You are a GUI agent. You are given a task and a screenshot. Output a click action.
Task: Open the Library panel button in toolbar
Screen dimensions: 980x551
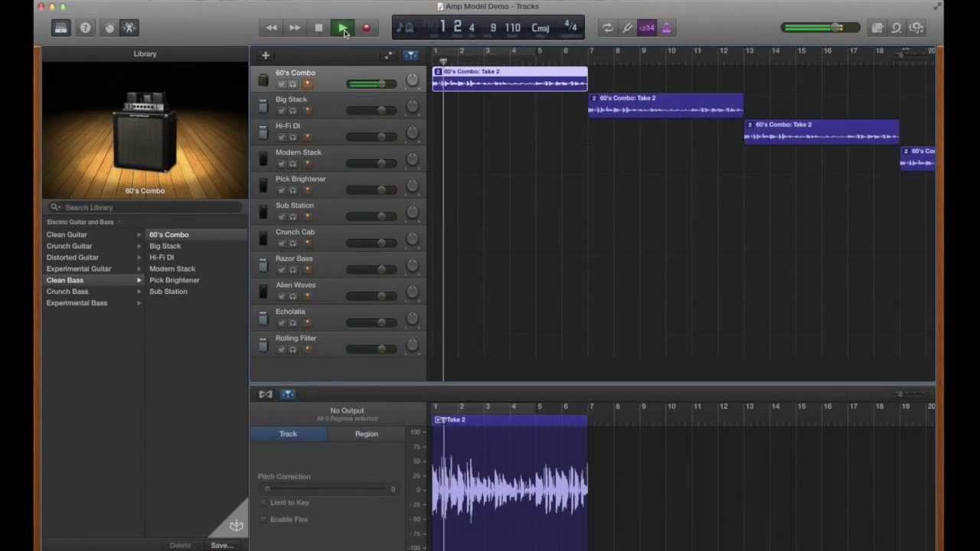pos(60,28)
